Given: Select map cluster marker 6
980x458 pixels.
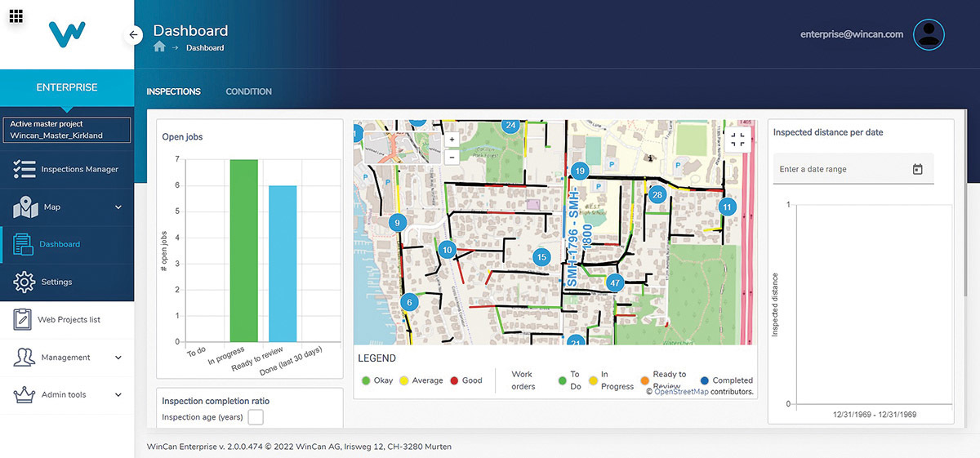Looking at the screenshot, I should tap(410, 303).
